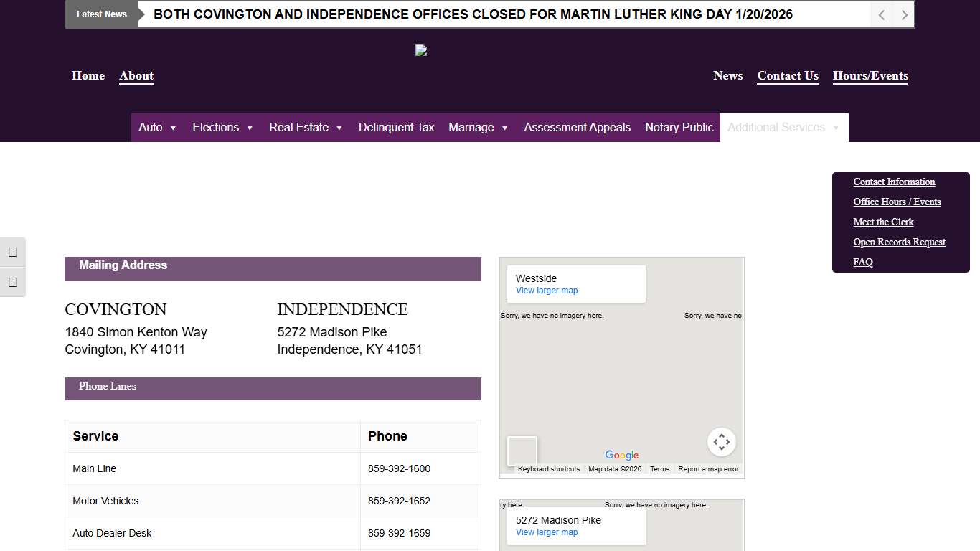Click the top left sidebar square icon
This screenshot has width=980, height=551.
13,252
